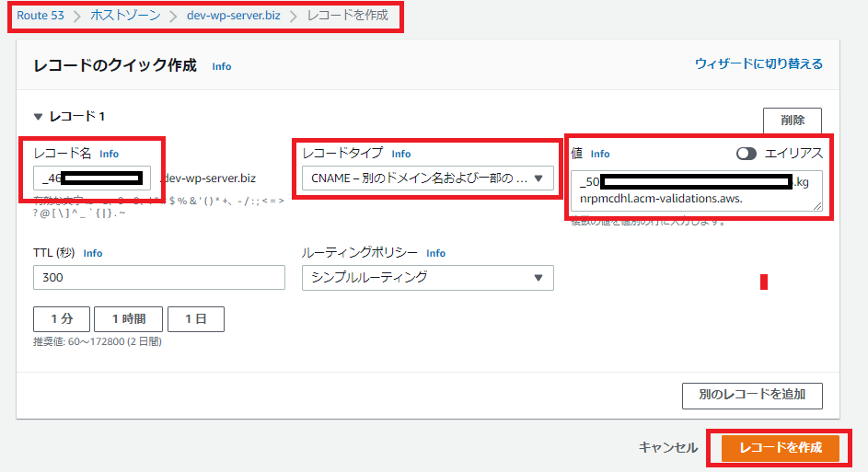Click the 値 textarea field
The image size is (868, 472).
click(x=696, y=190)
